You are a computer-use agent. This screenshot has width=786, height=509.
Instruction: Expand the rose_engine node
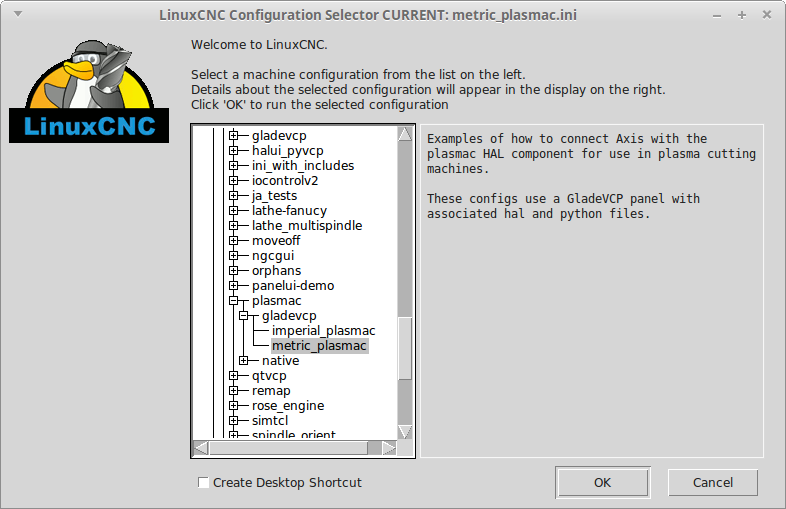coord(234,406)
